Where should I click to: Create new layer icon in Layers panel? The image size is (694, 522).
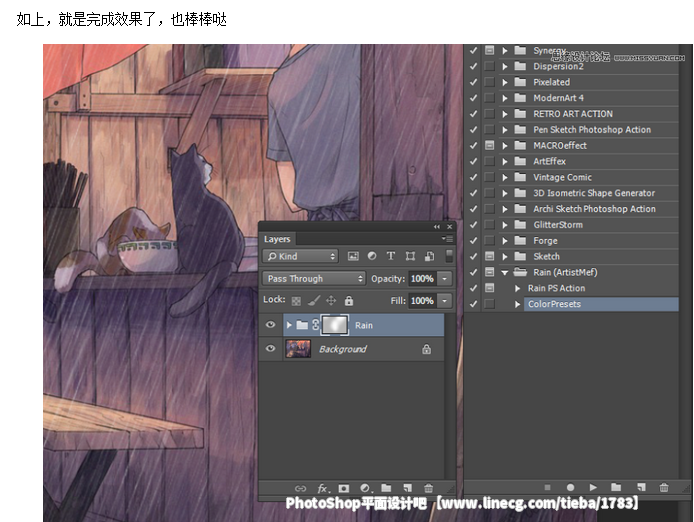click(407, 487)
